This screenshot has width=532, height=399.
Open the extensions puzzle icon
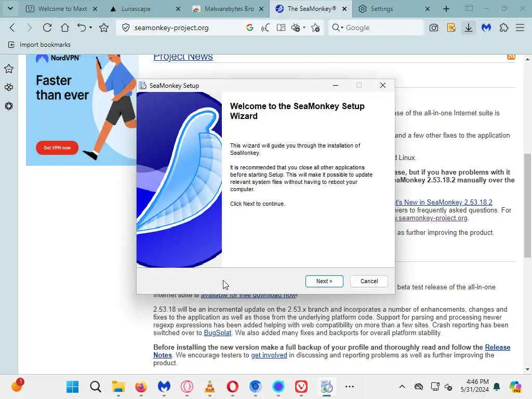pos(504,28)
